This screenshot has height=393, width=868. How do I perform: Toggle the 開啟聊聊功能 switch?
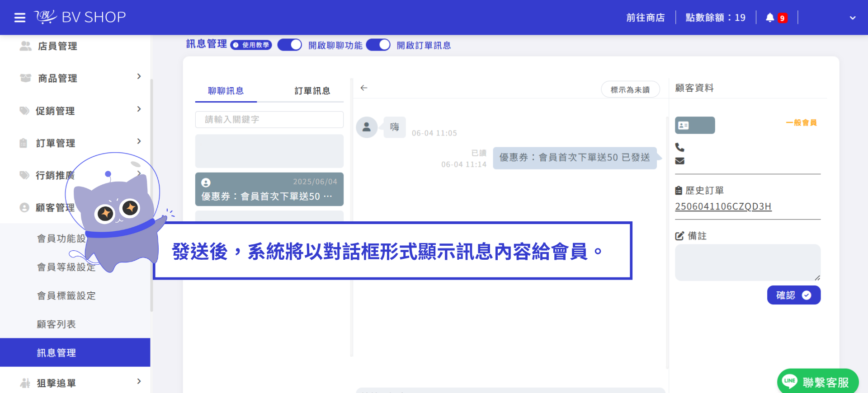pos(289,45)
